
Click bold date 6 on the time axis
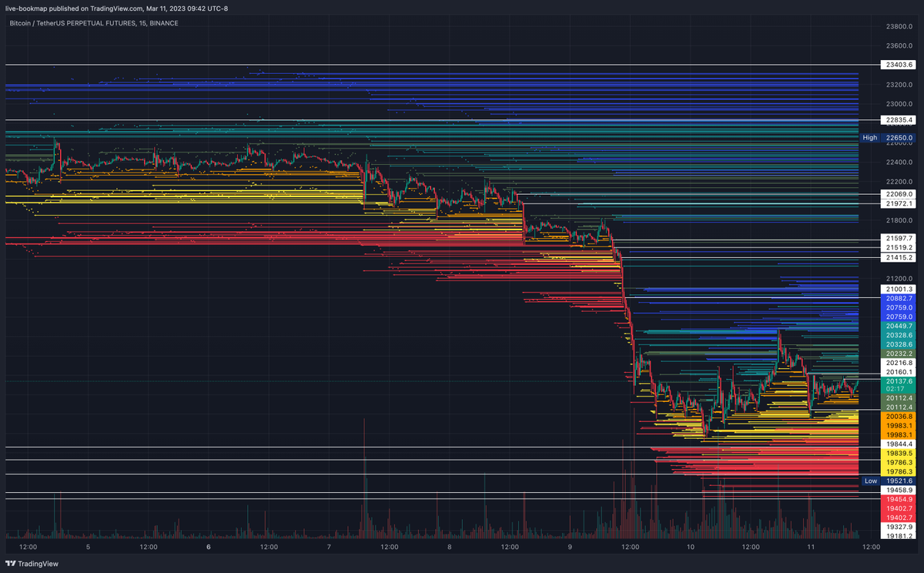[209, 547]
